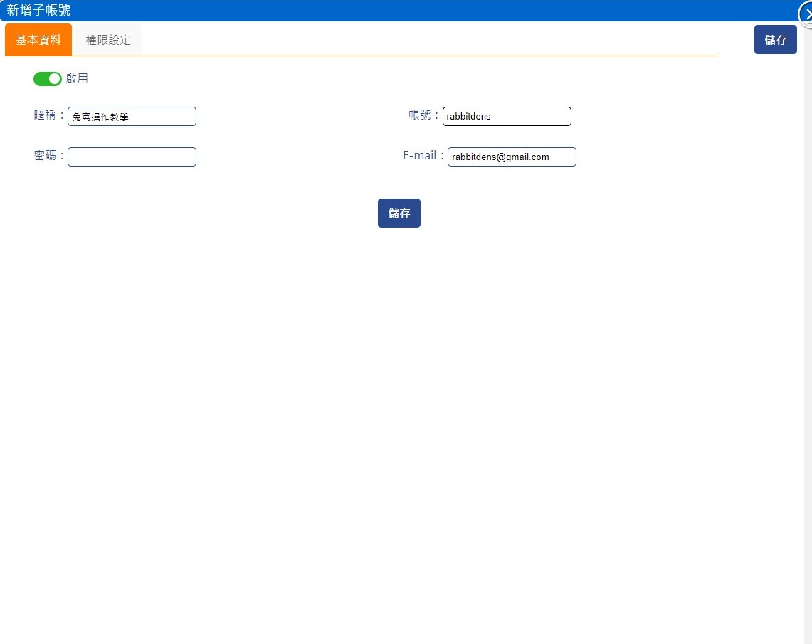Click the 啟用 label text
Screen dimensions: 812x644
(x=77, y=79)
